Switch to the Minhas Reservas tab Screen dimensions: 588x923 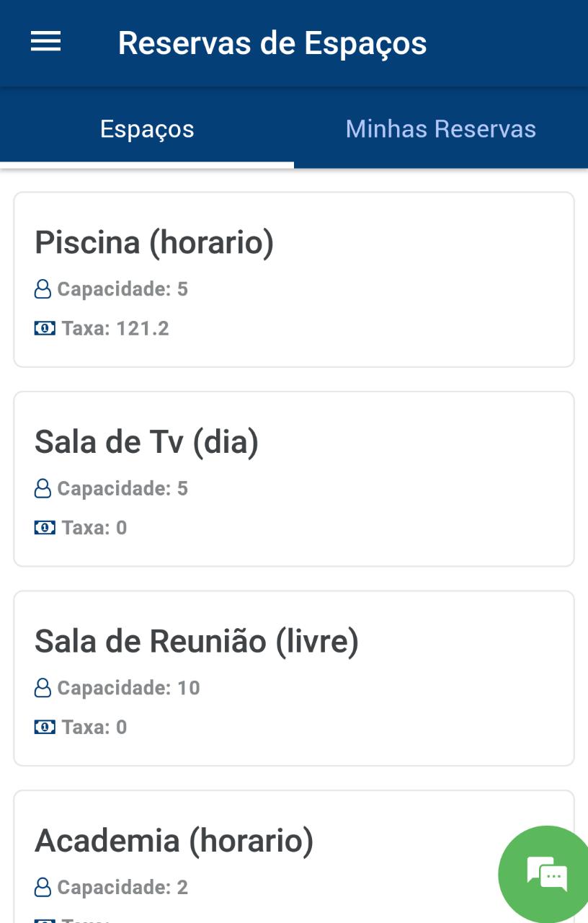pos(441,128)
